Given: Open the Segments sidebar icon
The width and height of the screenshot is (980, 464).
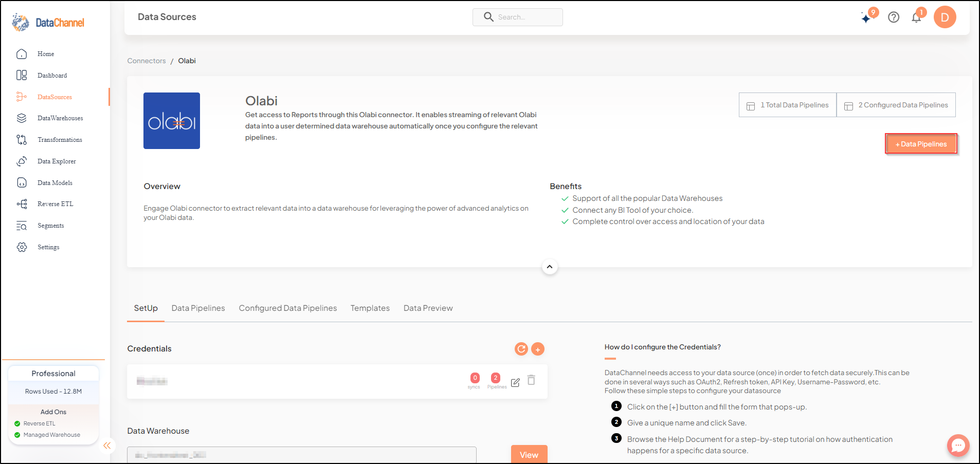Looking at the screenshot, I should tap(22, 226).
